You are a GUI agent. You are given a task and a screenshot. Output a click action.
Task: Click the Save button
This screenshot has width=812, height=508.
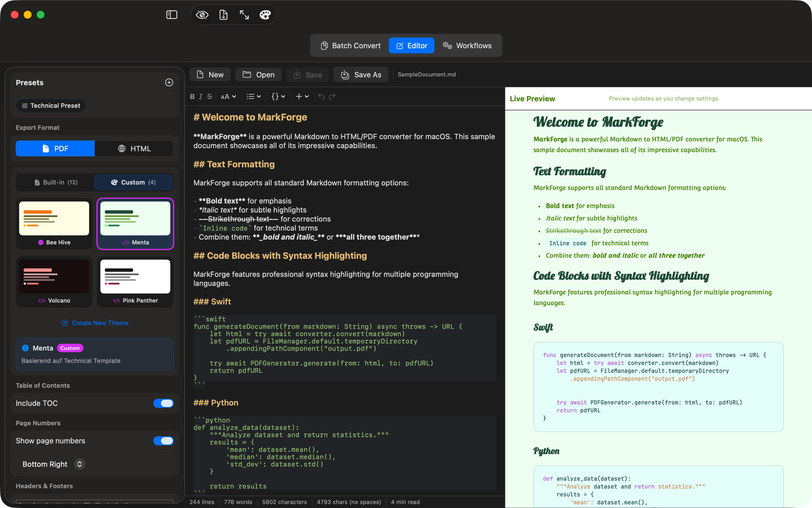pyautogui.click(x=307, y=75)
